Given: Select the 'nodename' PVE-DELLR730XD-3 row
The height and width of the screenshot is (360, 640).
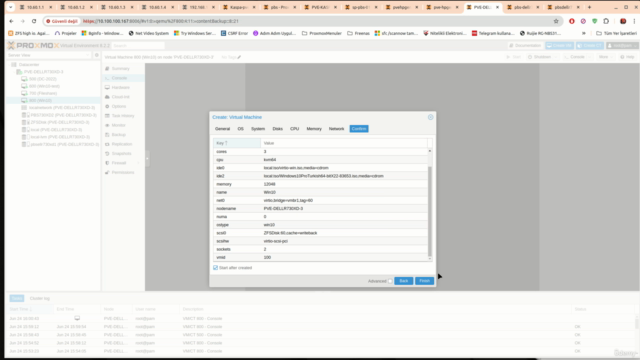Looking at the screenshot, I should (x=320, y=209).
